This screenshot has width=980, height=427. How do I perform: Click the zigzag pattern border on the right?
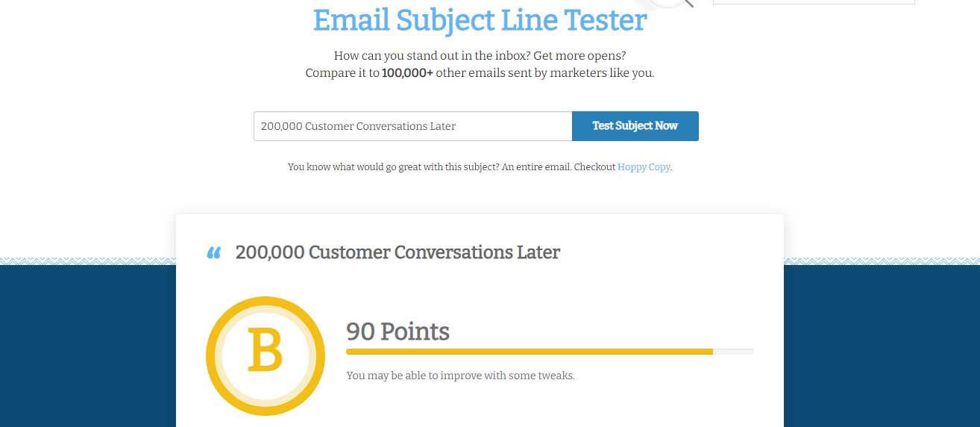pos(882,261)
